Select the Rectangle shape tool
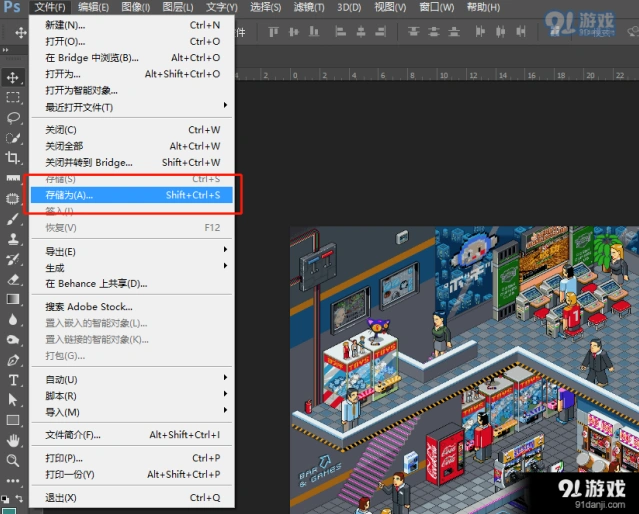Screen dimensions: 639x514 click(x=13, y=420)
